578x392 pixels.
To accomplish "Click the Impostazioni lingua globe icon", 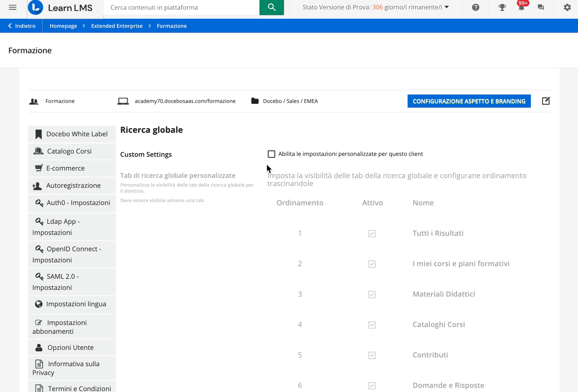I will point(39,304).
